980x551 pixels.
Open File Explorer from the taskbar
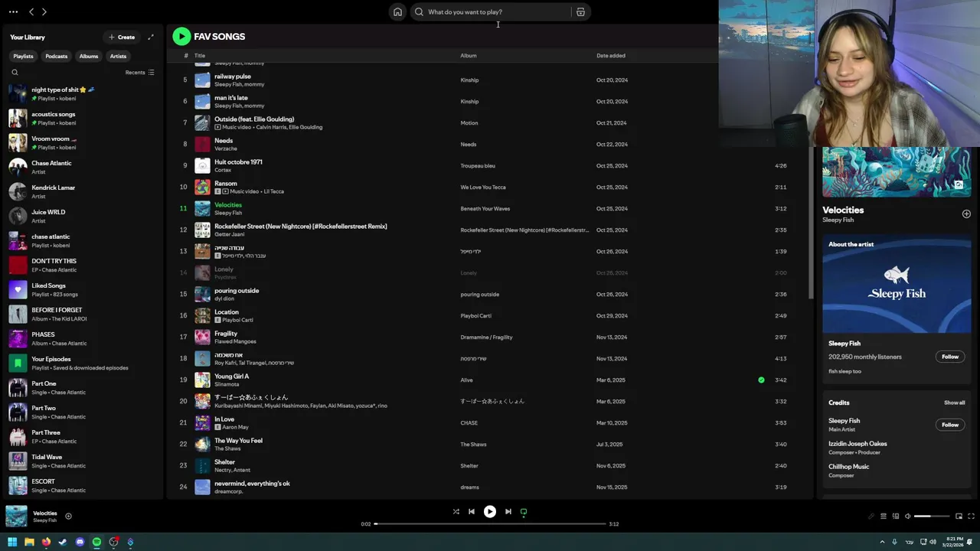click(29, 542)
